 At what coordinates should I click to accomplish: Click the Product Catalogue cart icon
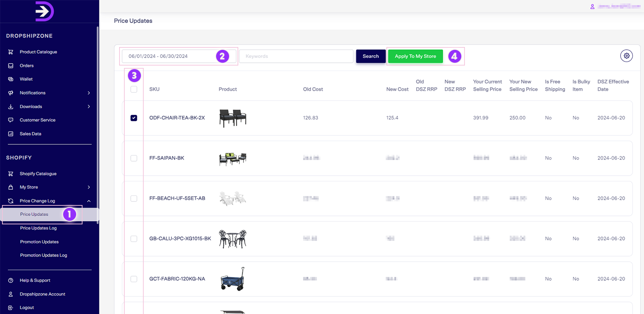tap(11, 52)
